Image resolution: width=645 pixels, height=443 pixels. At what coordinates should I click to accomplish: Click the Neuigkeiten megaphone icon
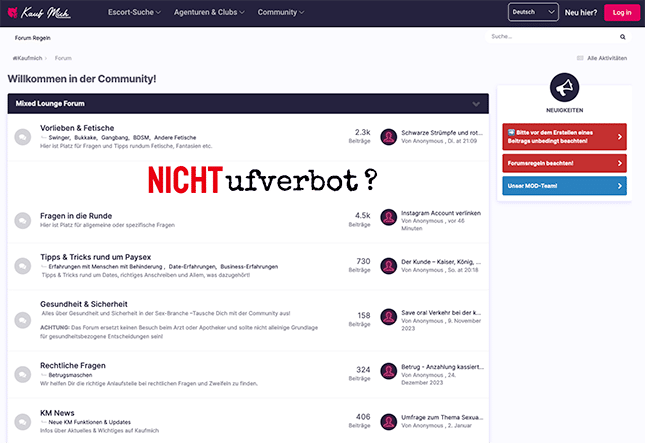(564, 87)
